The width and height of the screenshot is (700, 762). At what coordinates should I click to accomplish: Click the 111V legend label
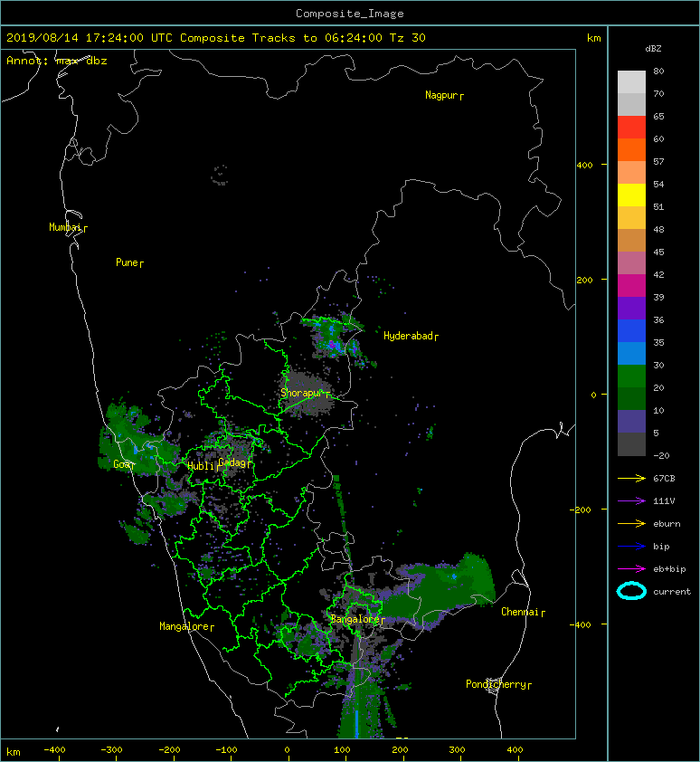pos(664,501)
